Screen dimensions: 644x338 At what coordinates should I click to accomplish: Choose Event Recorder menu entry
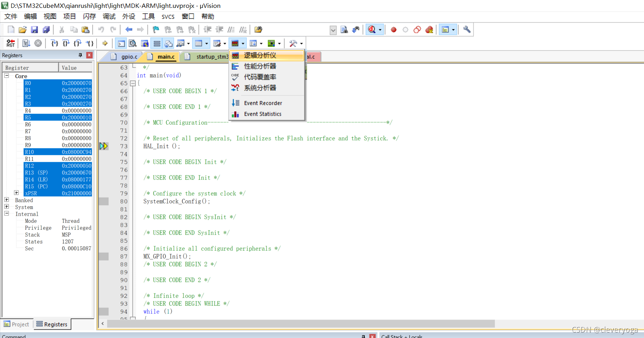(267, 103)
